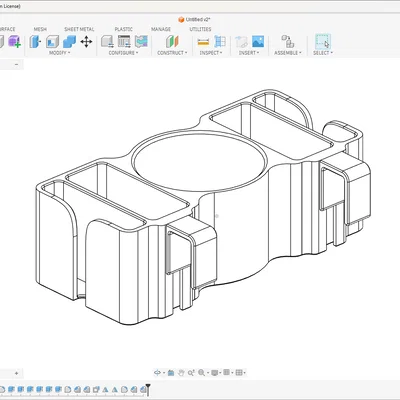Expand the SELECT dropdown menu
This screenshot has height=400, width=400.
point(323,53)
